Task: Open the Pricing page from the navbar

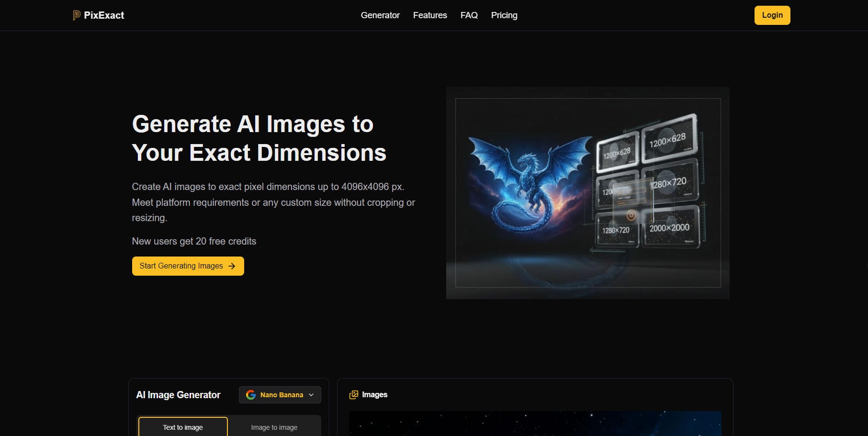Action: tap(504, 15)
